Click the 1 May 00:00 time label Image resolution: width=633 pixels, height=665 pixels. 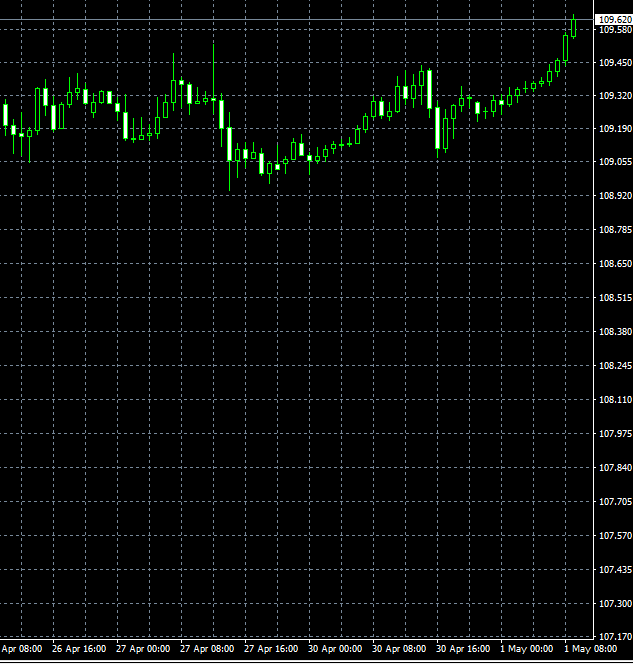click(x=527, y=649)
